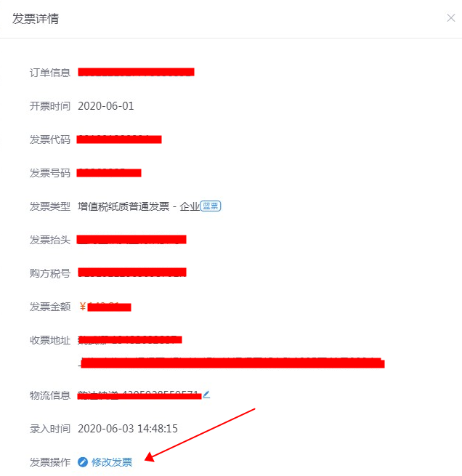Viewport: 462px width, 476px height.
Task: Click the blue circular edit icon beside 修改发票
Action: tap(83, 462)
